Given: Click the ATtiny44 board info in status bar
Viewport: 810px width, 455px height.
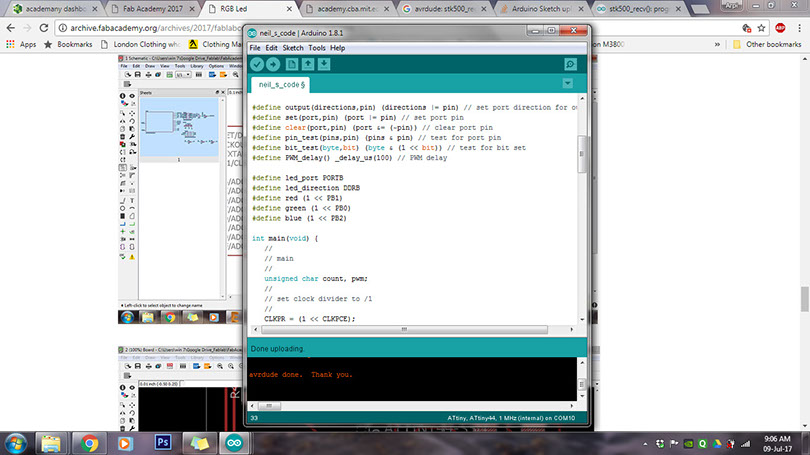Looking at the screenshot, I should click(511, 418).
